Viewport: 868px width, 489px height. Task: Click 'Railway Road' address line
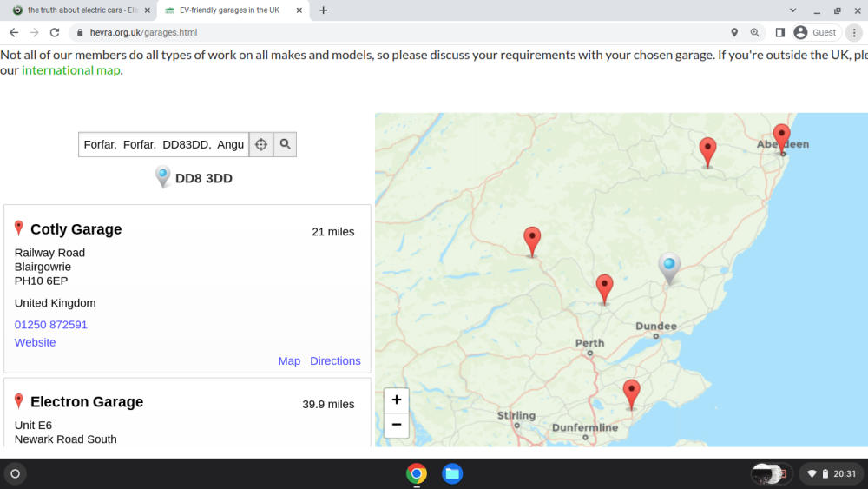click(x=49, y=253)
